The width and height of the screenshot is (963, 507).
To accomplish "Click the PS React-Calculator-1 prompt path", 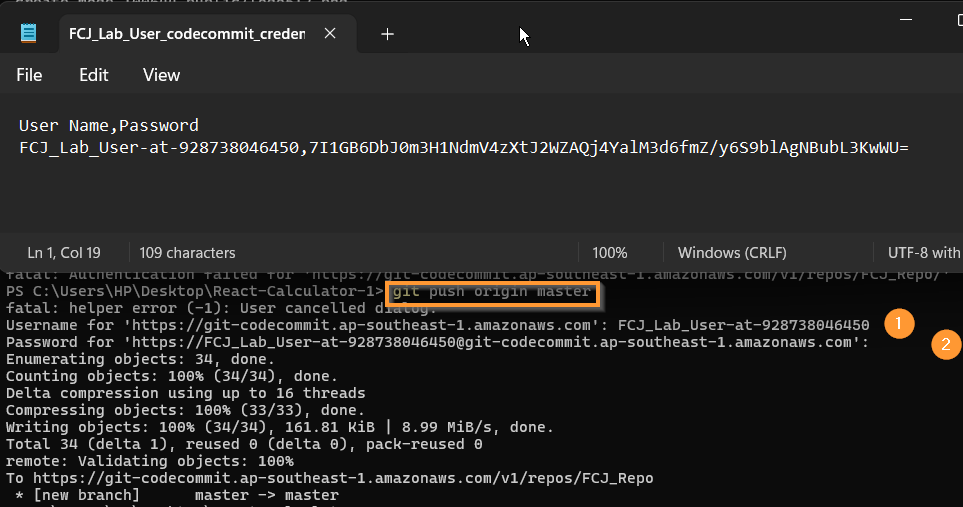I will [195, 292].
